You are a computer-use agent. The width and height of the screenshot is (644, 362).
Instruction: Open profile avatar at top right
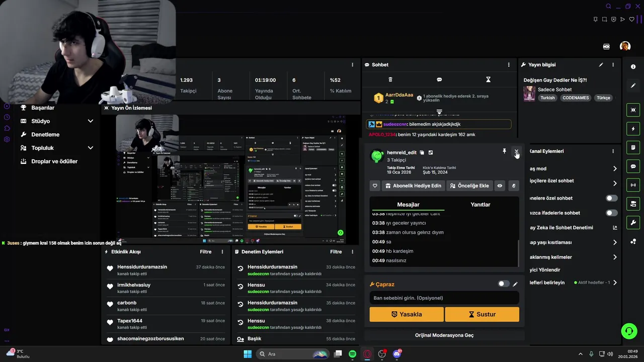(625, 46)
